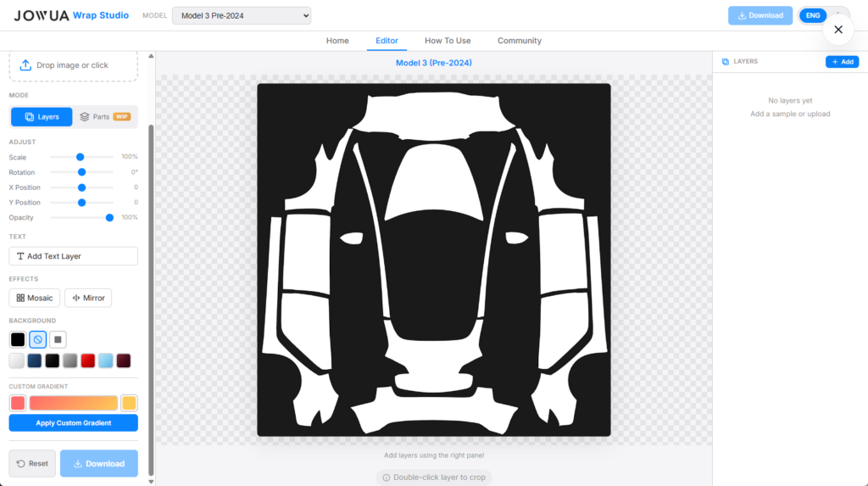Click the round X close button
This screenshot has height=486, width=868.
(x=837, y=30)
